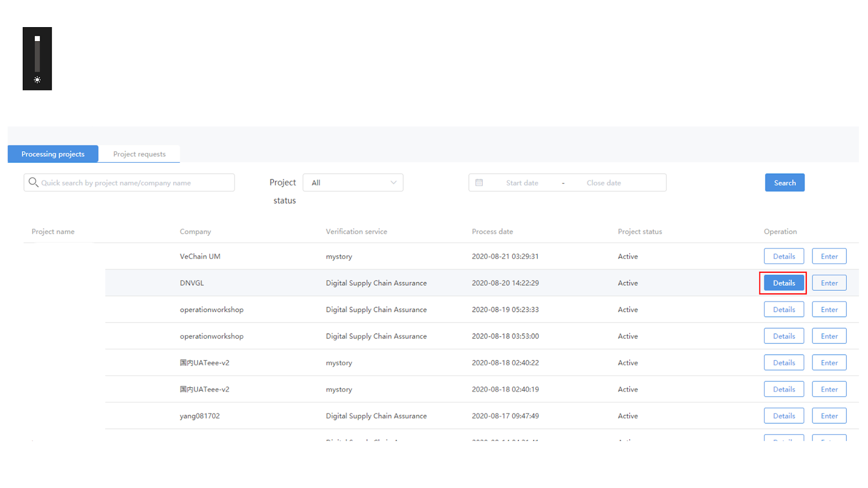
Task: Click the Verification service column header
Action: coord(356,232)
